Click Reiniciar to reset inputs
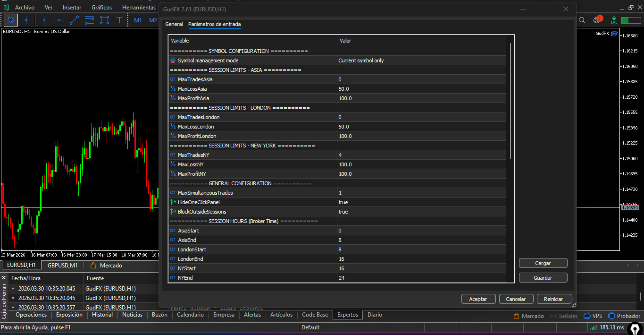This screenshot has width=644, height=335. (x=553, y=299)
